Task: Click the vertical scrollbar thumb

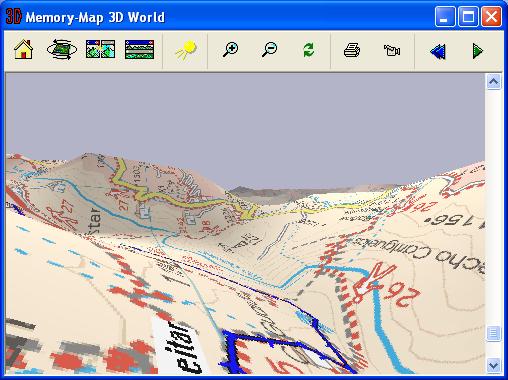Action: 494,333
